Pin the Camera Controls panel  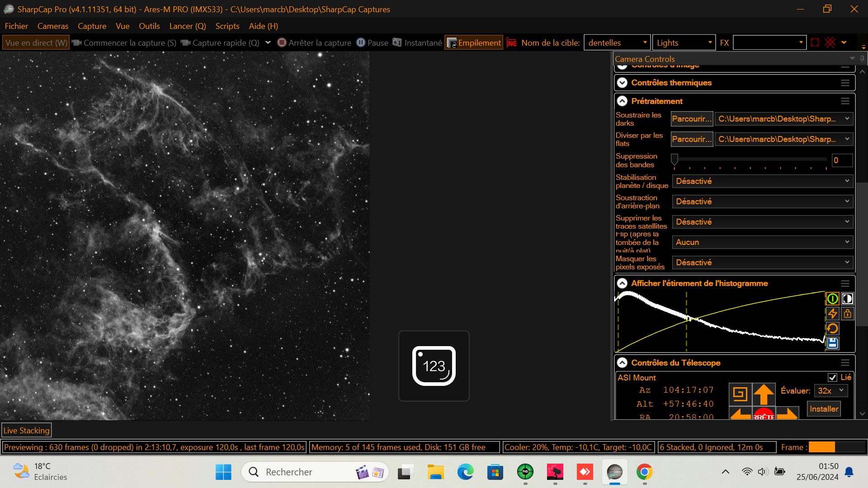coord(862,59)
